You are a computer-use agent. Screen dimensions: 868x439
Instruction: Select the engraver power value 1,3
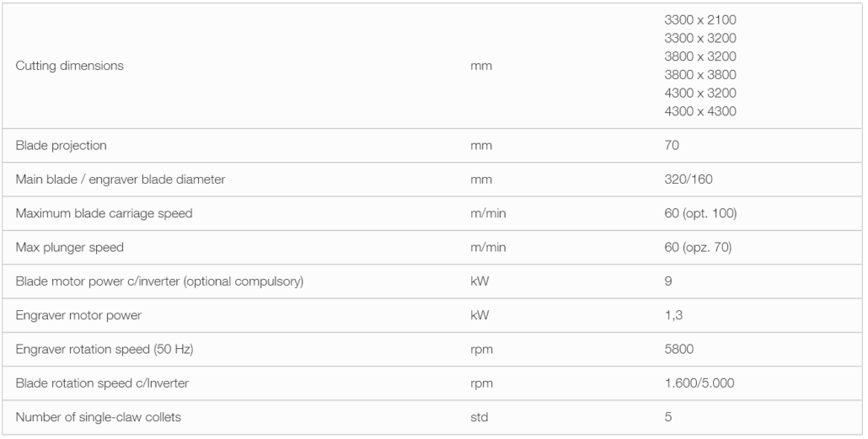point(673,315)
